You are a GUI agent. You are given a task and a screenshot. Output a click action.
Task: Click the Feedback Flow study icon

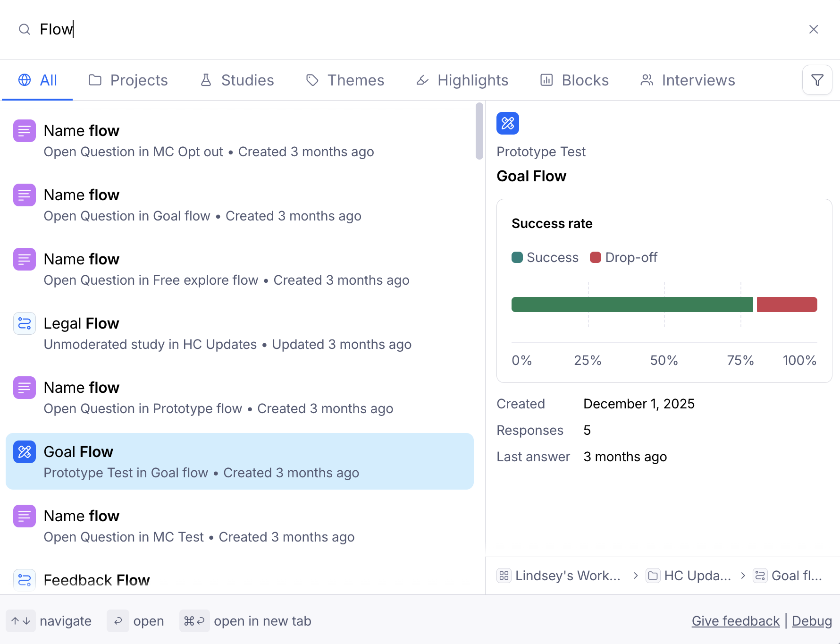coord(25,580)
